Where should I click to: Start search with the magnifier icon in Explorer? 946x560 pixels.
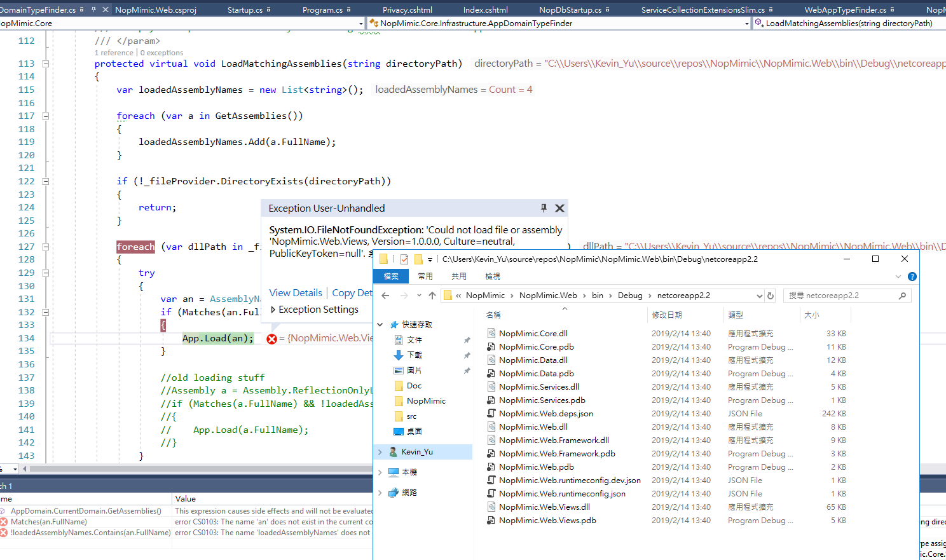coord(902,296)
